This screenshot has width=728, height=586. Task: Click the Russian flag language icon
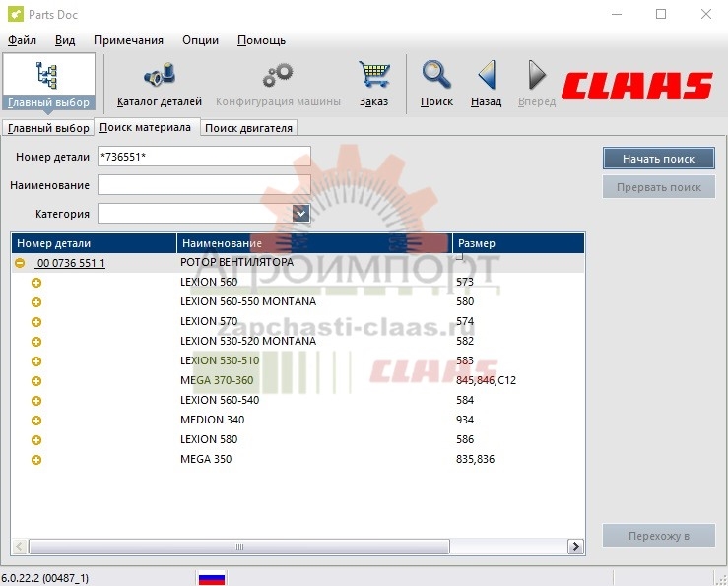pyautogui.click(x=212, y=578)
